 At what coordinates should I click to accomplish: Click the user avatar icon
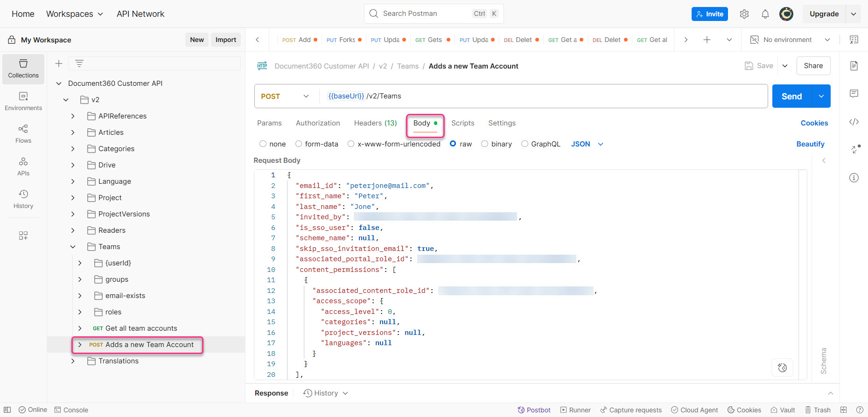coord(786,14)
